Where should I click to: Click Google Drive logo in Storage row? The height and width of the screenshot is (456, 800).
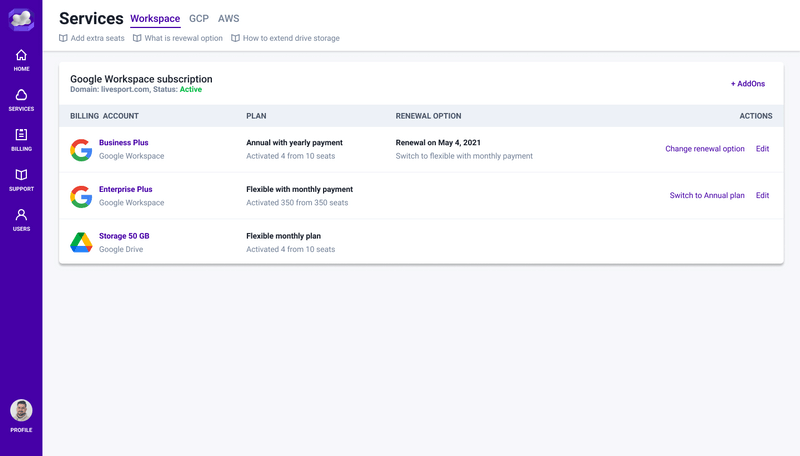pos(81,243)
